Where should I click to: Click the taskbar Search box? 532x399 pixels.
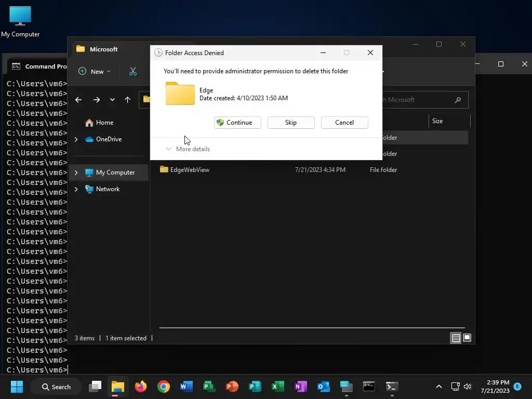coord(56,387)
